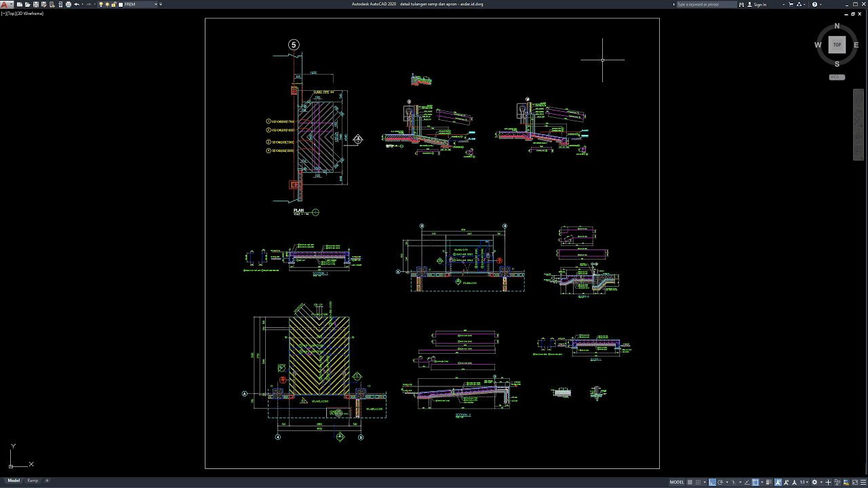Click the search binoculars icon
This screenshot has width=868, height=488.
click(x=742, y=4)
